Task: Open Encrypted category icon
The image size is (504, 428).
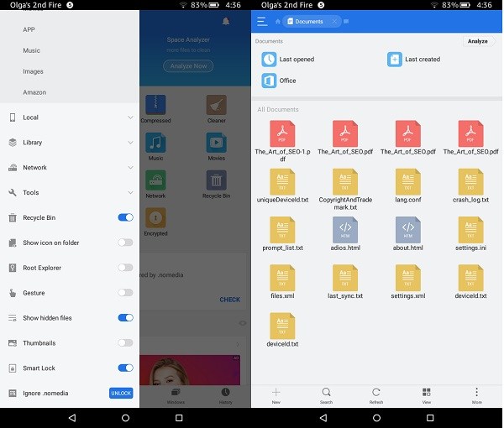Action: tap(155, 222)
